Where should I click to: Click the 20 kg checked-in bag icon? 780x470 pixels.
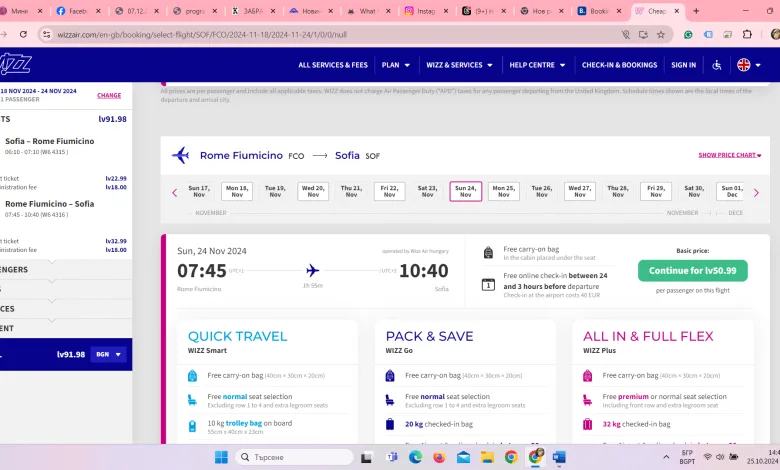pos(390,424)
